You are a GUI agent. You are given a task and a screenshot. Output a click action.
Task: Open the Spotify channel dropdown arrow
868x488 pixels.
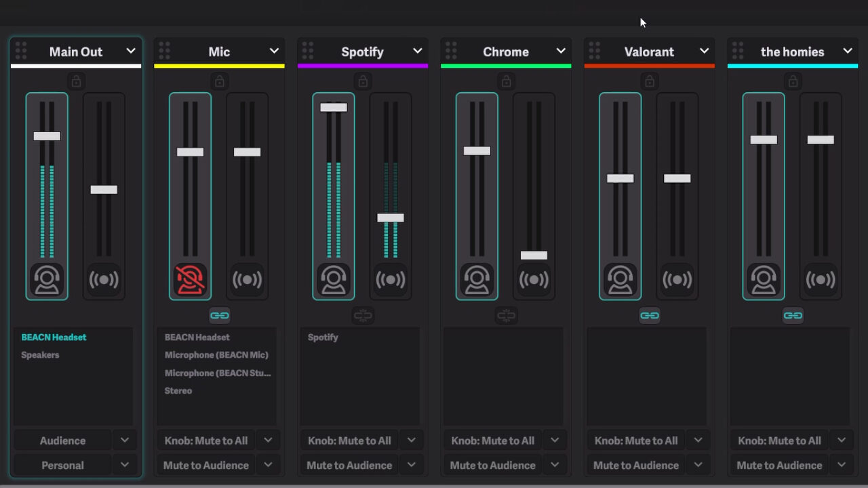tap(418, 51)
